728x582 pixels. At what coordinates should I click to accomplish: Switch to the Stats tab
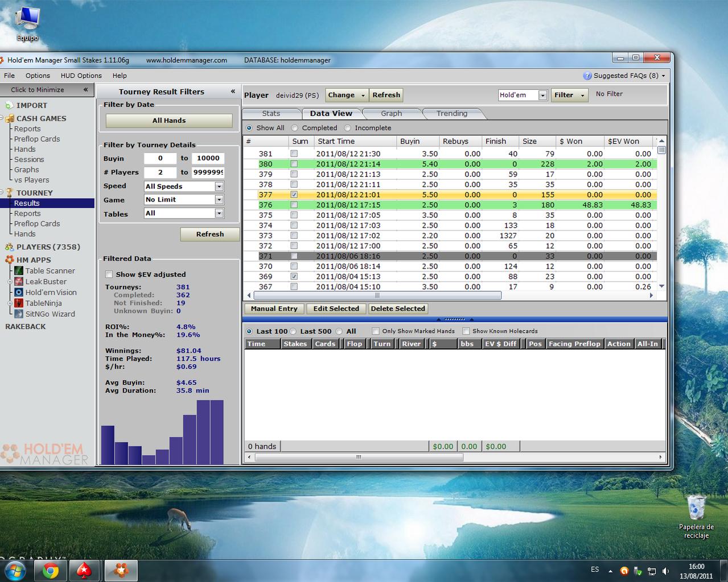point(271,113)
